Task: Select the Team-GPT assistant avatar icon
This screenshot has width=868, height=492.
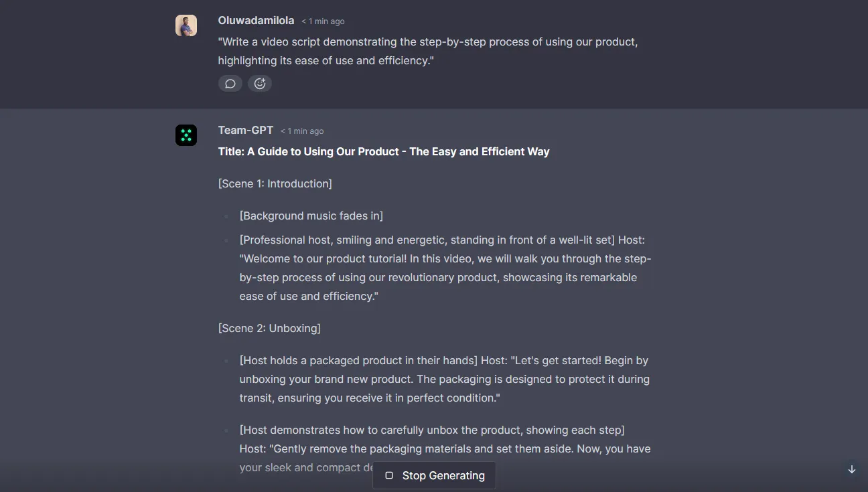Action: point(186,135)
